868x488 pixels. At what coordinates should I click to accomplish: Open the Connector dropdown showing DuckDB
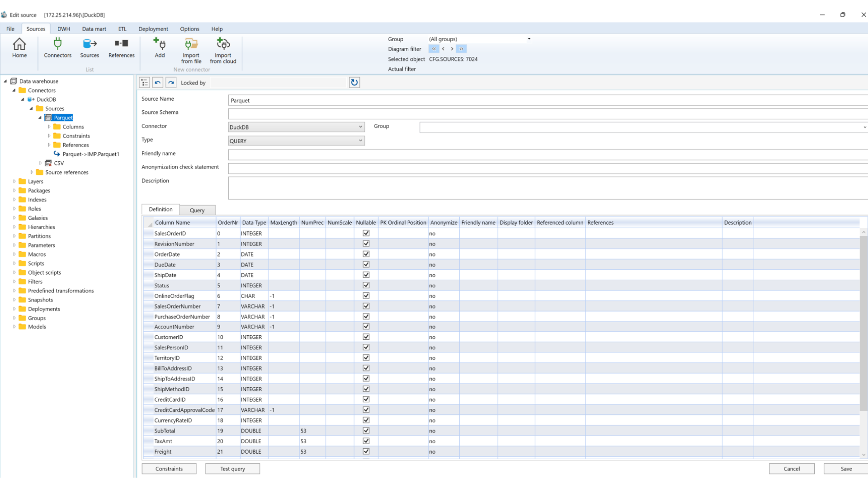click(x=296, y=127)
